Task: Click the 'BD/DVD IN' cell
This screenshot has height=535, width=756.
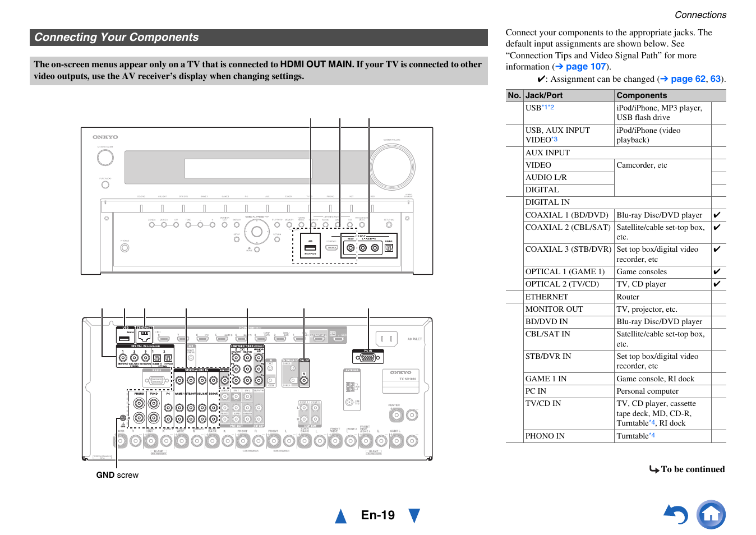Action: (x=569, y=321)
